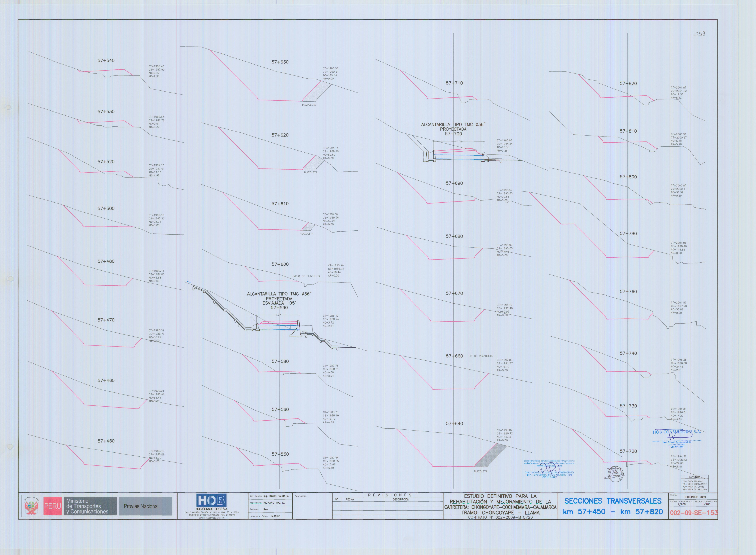This screenshot has width=756, height=555.
Task: Click section label '57+580'
Action: pyautogui.click(x=280, y=361)
